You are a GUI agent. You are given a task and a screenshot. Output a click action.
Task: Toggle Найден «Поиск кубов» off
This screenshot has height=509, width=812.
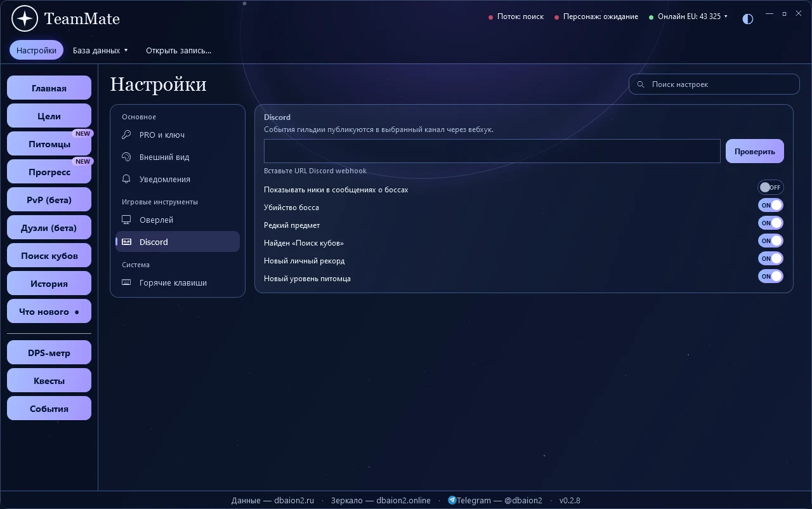pos(771,241)
